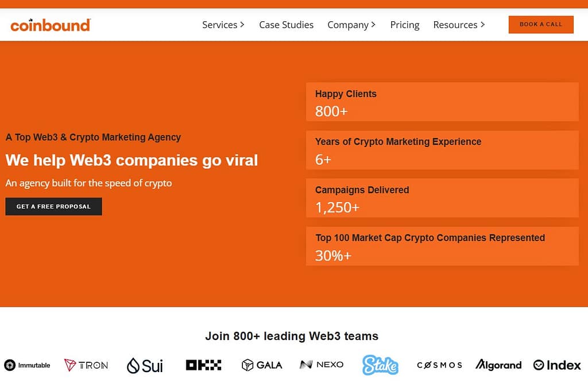Viewport: 588px width, 383px height.
Task: Open the Algorand logo
Action: point(498,365)
